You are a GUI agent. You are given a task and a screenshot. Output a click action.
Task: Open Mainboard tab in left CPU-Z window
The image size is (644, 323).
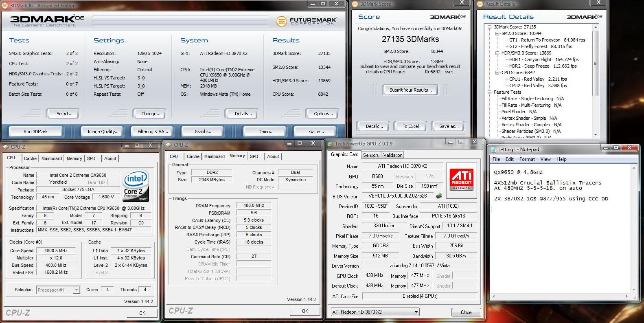[x=52, y=158]
